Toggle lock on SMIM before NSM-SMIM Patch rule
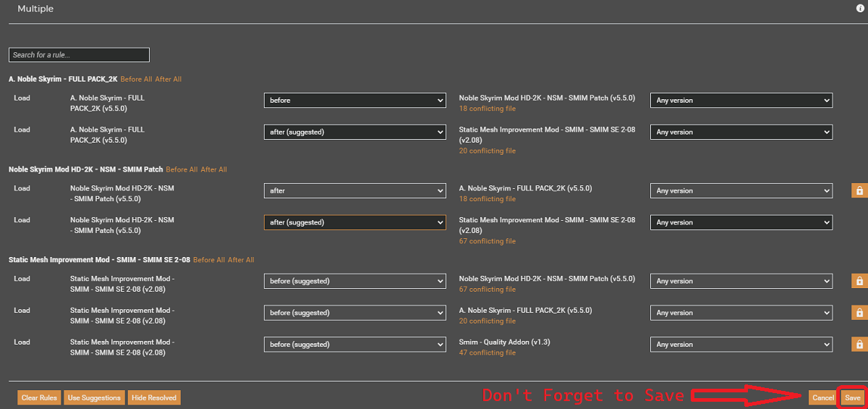The image size is (868, 409). 859,281
